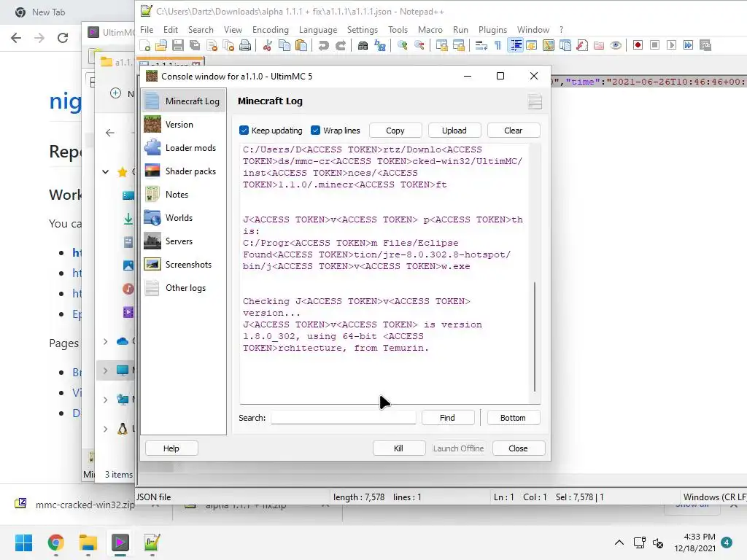Open the Screenshots page in console sidebar

click(183, 264)
